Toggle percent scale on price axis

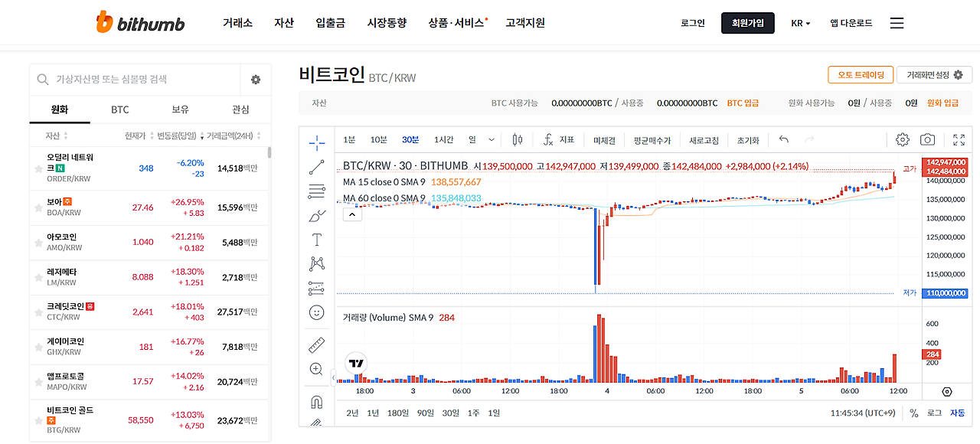point(913,413)
